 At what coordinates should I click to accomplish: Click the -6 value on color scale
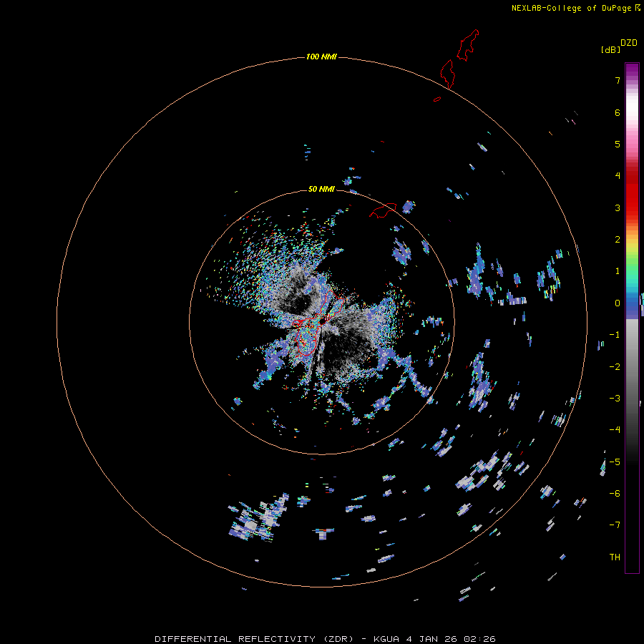[x=615, y=494]
